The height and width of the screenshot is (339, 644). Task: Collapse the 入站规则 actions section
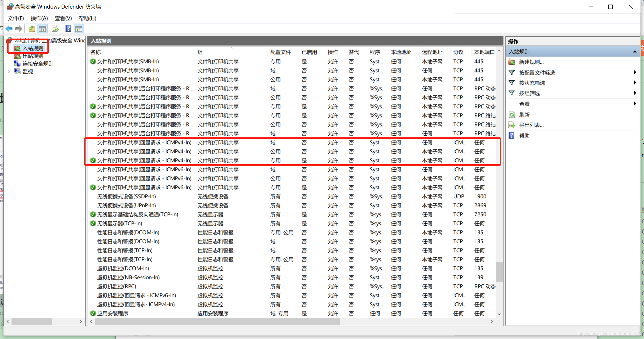point(635,52)
